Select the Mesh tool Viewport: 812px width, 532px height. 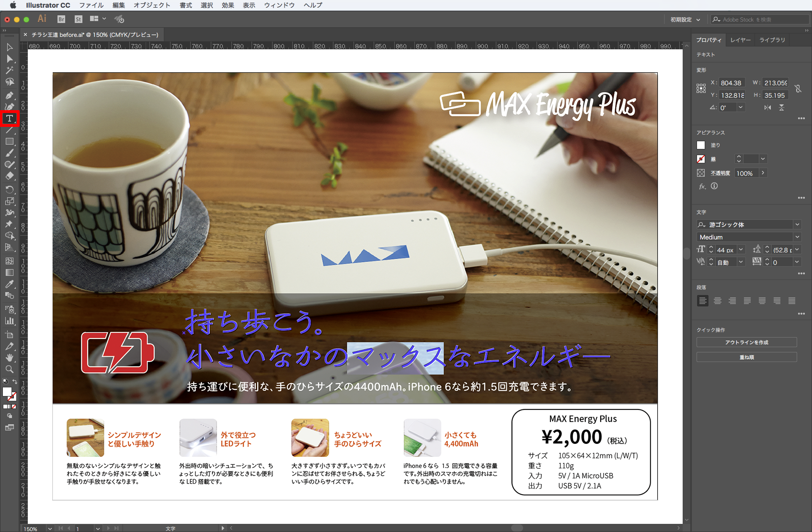click(10, 261)
